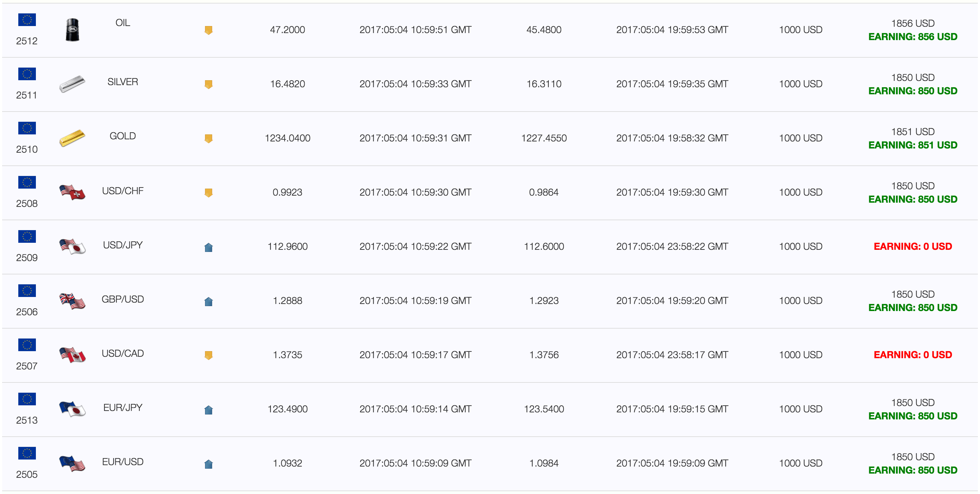
Task: Select the GOLD asset name
Action: (x=122, y=136)
